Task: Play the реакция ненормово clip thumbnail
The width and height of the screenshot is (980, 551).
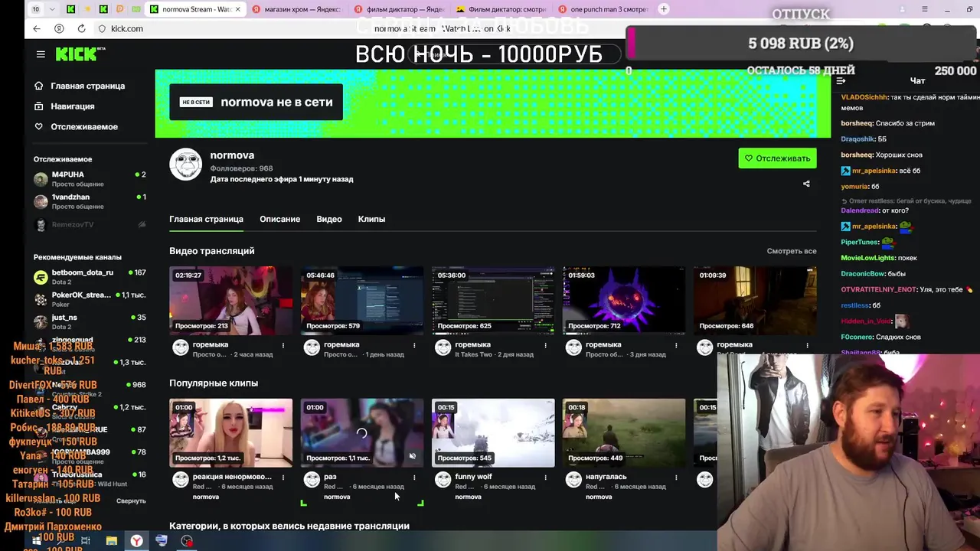Action: click(230, 432)
